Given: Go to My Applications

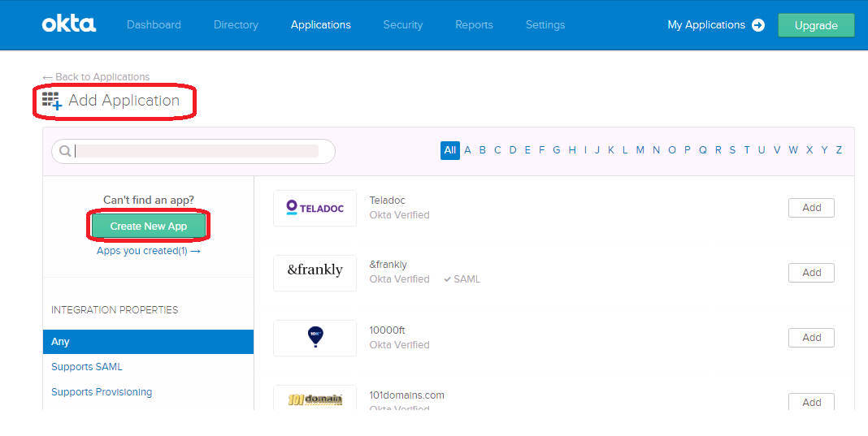Looking at the screenshot, I should tap(716, 25).
